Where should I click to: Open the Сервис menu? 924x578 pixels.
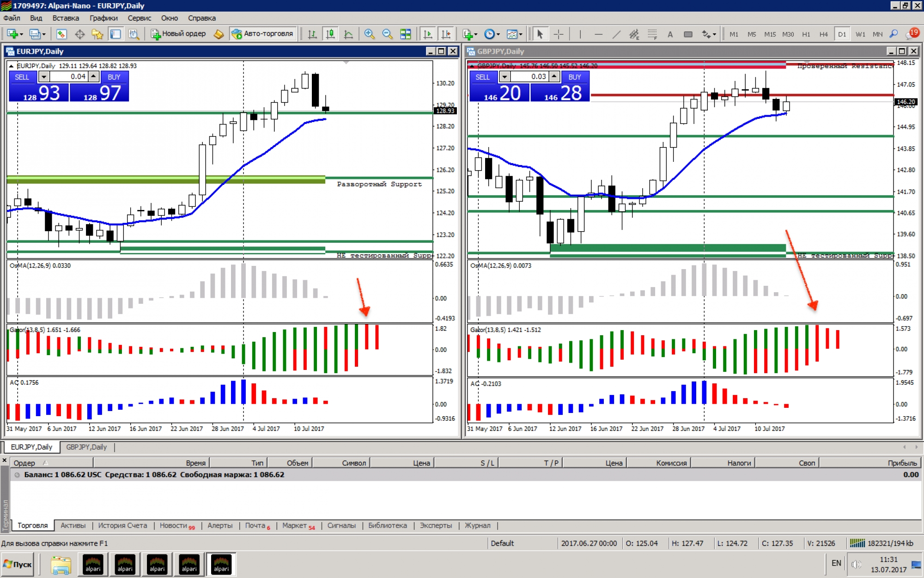[139, 18]
